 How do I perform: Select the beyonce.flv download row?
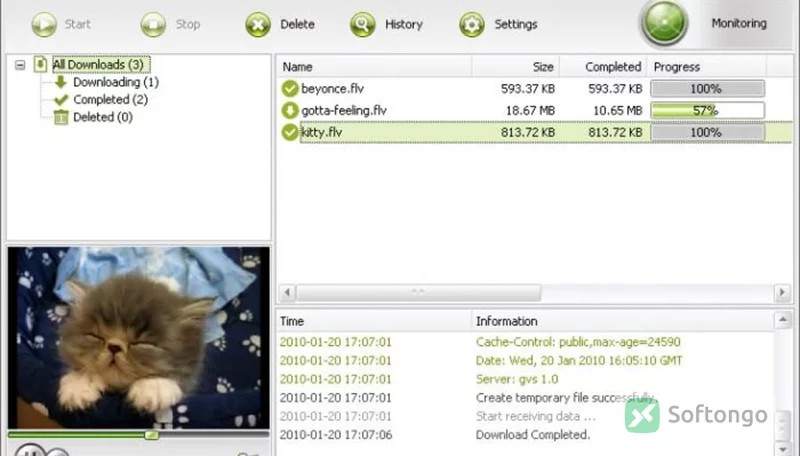click(x=534, y=89)
